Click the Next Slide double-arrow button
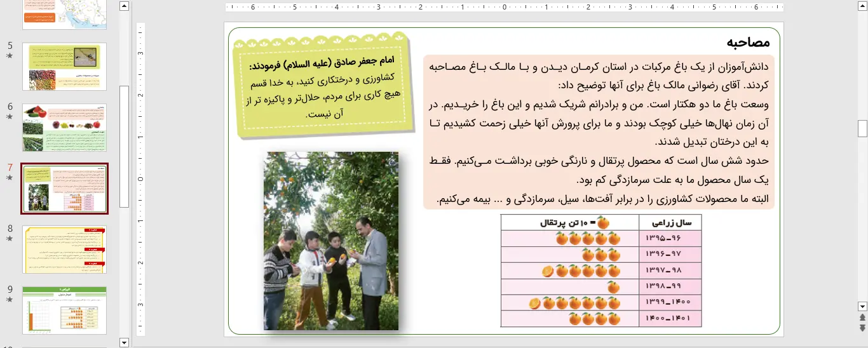Screen dimensions: 868x348 862,328
